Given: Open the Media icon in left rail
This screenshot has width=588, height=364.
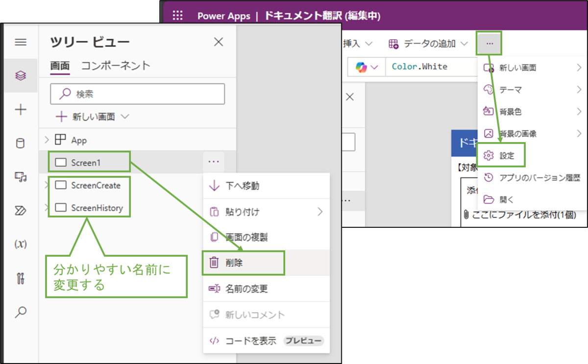Looking at the screenshot, I should tap(21, 177).
